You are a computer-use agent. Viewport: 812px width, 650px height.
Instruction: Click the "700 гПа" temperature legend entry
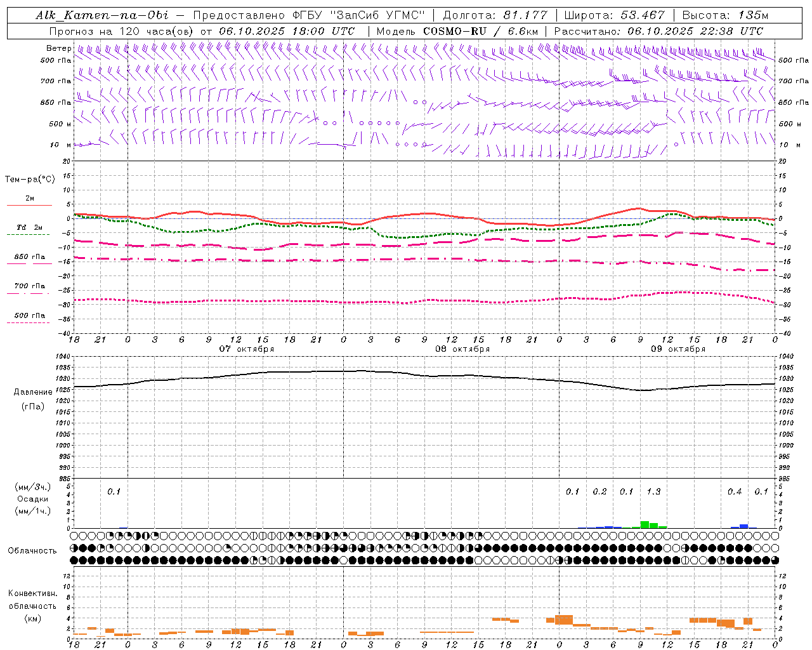click(29, 286)
